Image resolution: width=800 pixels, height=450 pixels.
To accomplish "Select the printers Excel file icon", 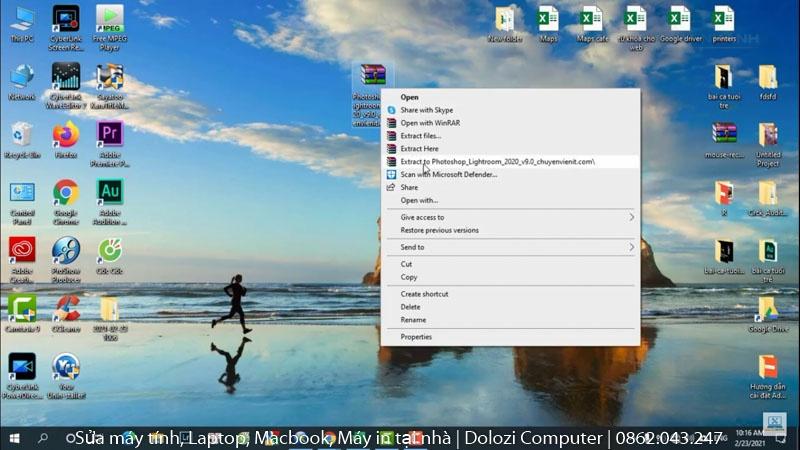I will tap(724, 19).
